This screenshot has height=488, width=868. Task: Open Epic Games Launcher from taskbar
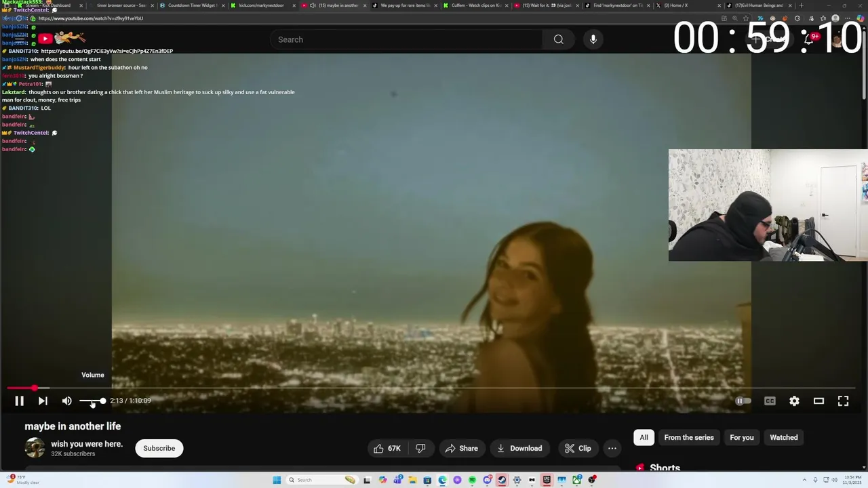tap(547, 480)
